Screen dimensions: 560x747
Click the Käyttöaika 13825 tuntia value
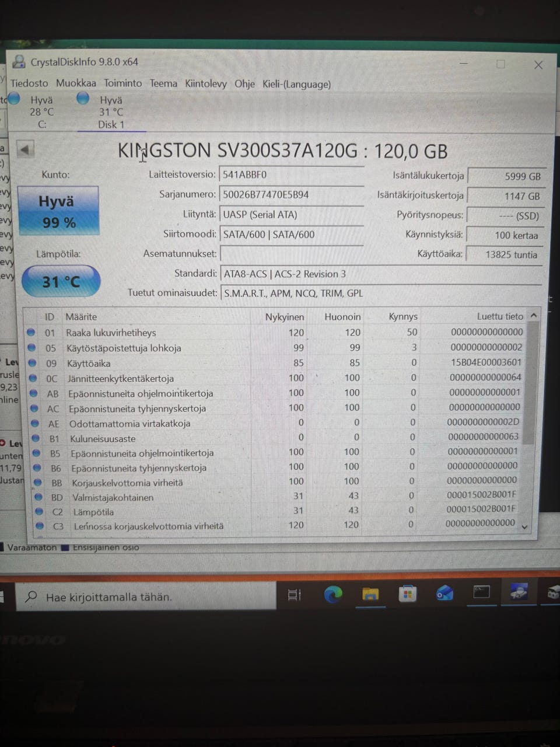506,254
